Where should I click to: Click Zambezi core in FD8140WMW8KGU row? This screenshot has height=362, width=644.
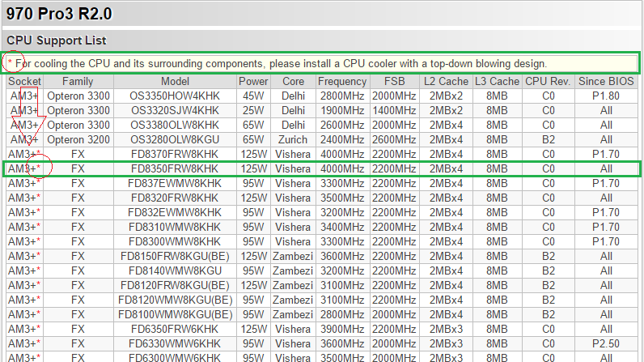click(x=293, y=270)
